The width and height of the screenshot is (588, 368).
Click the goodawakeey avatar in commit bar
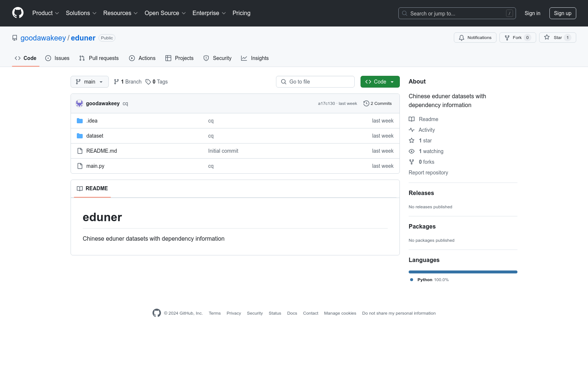tap(79, 103)
